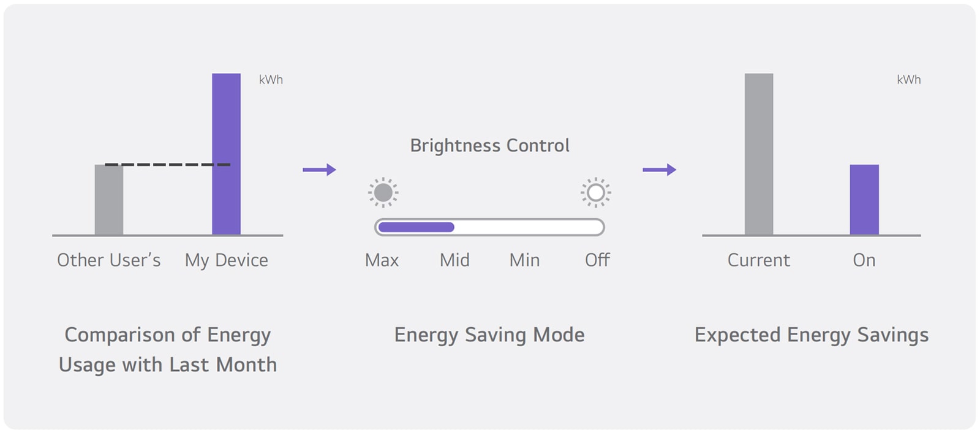Click the purple arrow after the usage chart

319,170
